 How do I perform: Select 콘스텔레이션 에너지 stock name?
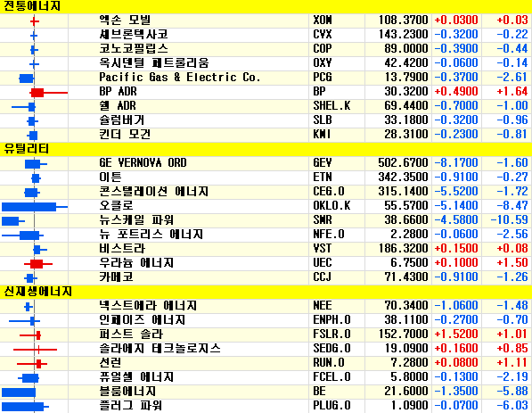point(153,192)
